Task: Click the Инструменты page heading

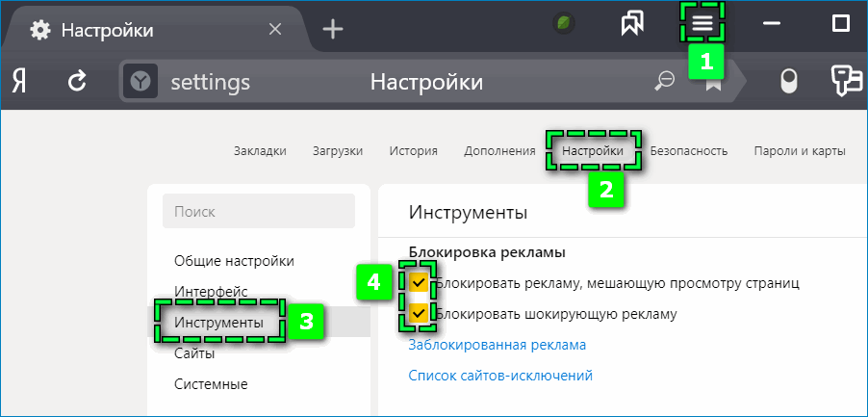Action: tap(468, 213)
